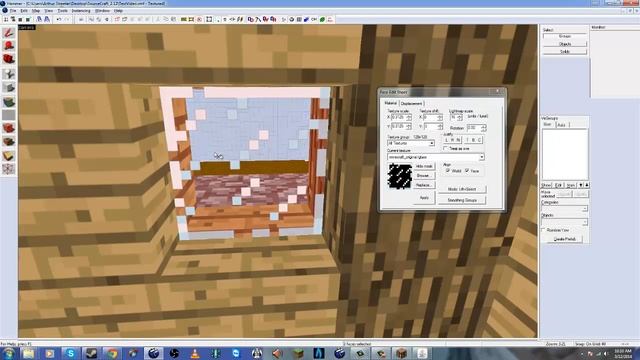Adjust Texture shift X spinner
The image size is (640, 360).
point(440,118)
